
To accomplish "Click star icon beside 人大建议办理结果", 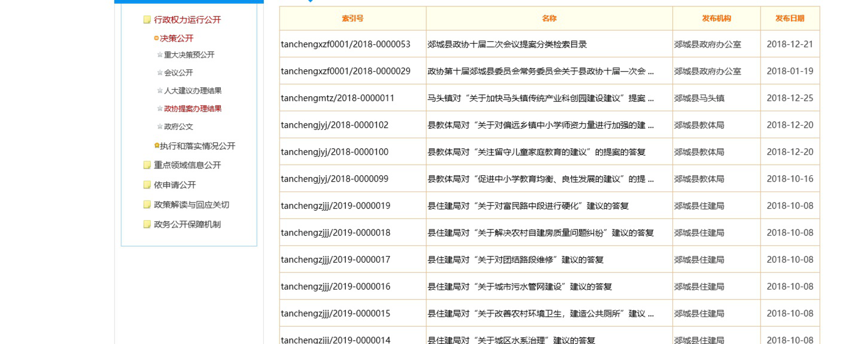I will (x=160, y=90).
